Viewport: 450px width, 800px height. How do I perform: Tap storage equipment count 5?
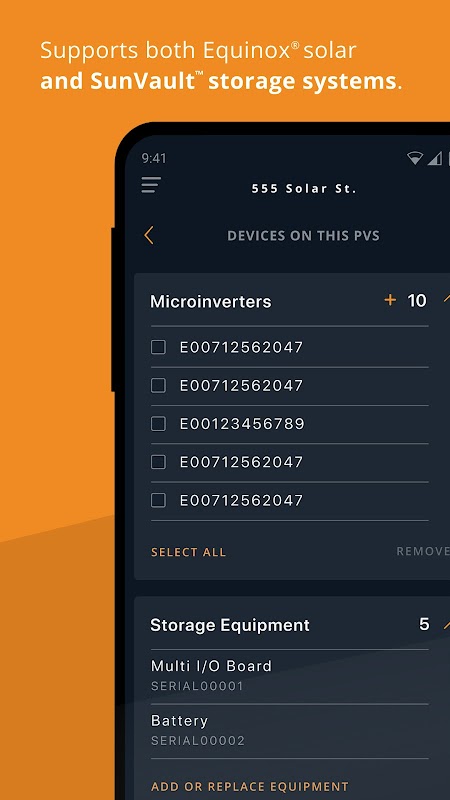coord(424,624)
